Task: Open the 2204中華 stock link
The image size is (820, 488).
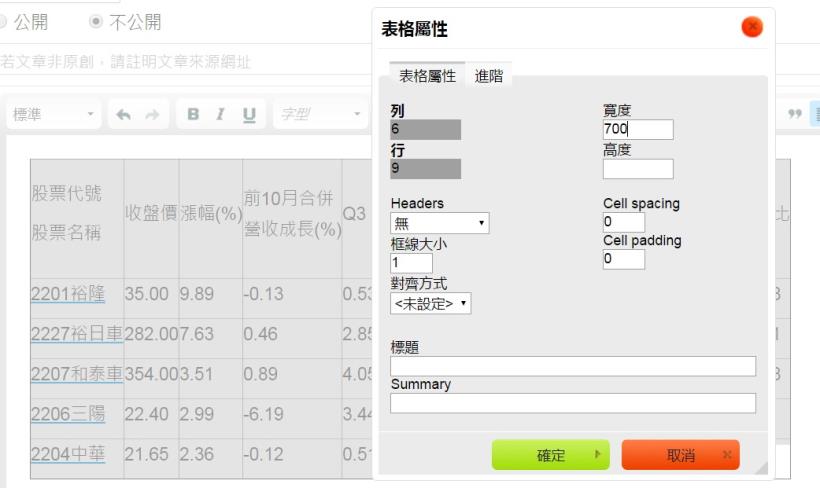Action: tap(68, 454)
